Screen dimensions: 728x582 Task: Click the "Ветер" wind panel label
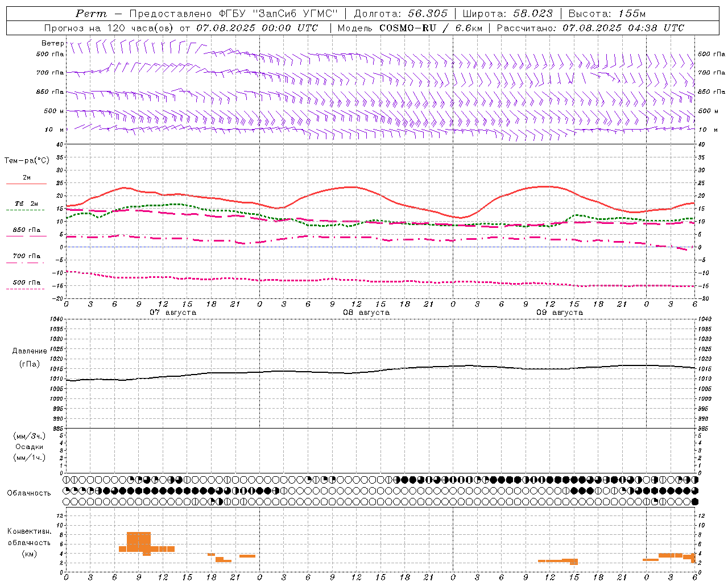pyautogui.click(x=53, y=43)
